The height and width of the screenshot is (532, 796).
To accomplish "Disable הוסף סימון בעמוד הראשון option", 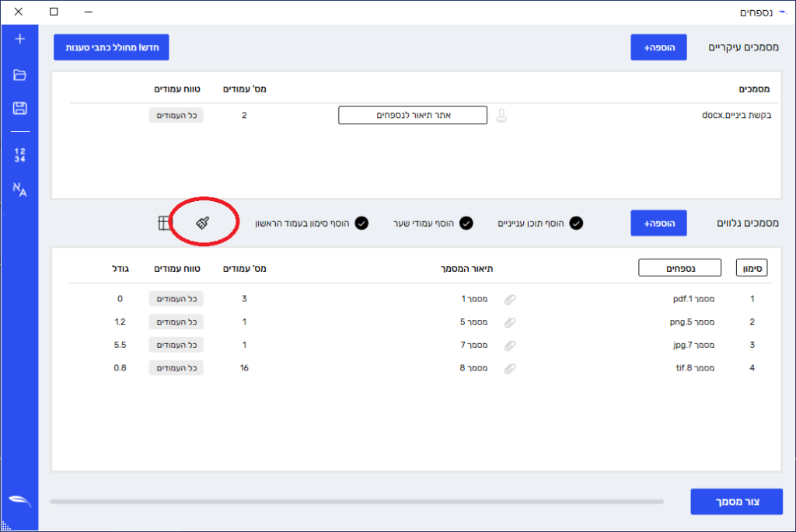I will click(361, 224).
